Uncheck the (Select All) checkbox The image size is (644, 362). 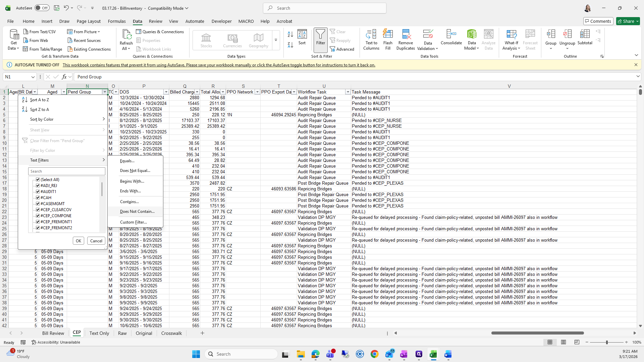[x=38, y=180]
